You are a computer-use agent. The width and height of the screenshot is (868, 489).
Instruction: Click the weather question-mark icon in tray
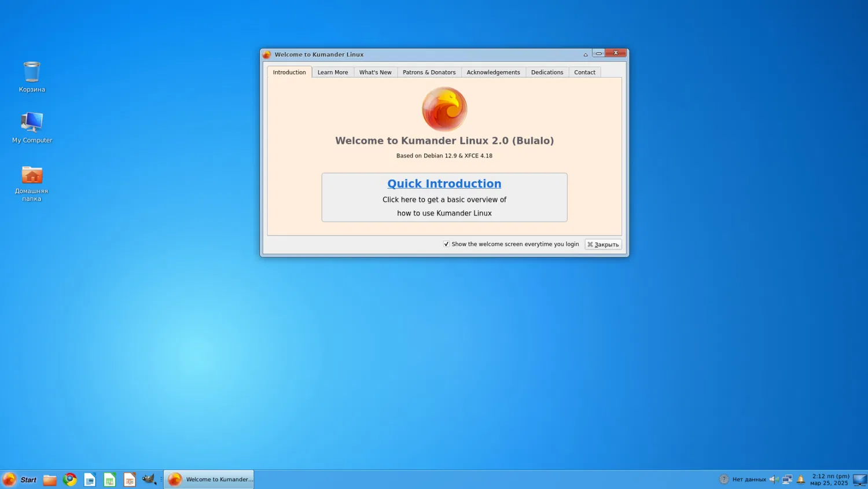(x=724, y=479)
